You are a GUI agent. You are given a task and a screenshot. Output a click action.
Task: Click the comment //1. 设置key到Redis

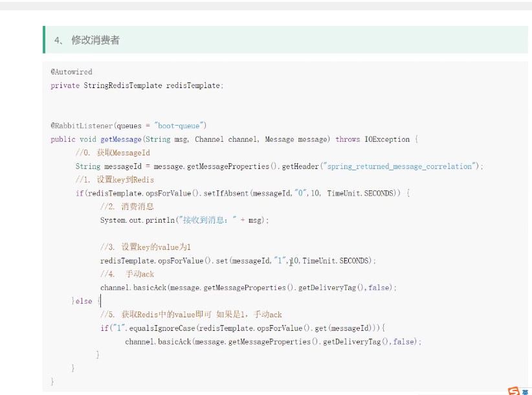click(115, 179)
